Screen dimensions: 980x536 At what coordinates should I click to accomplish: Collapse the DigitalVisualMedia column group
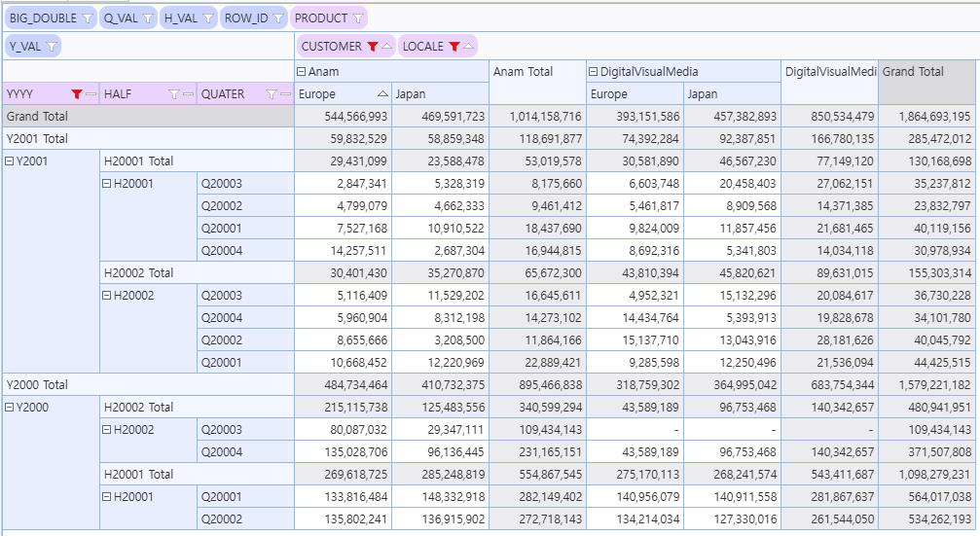(594, 72)
